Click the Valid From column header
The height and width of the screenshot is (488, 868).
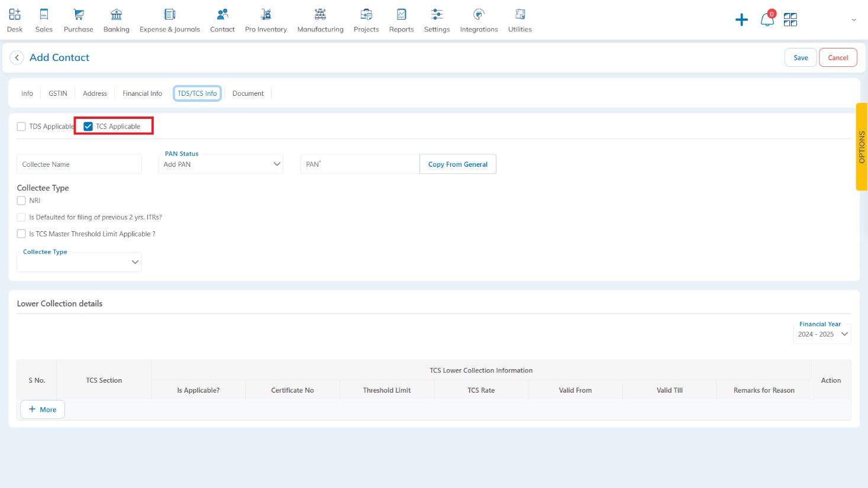(575, 390)
